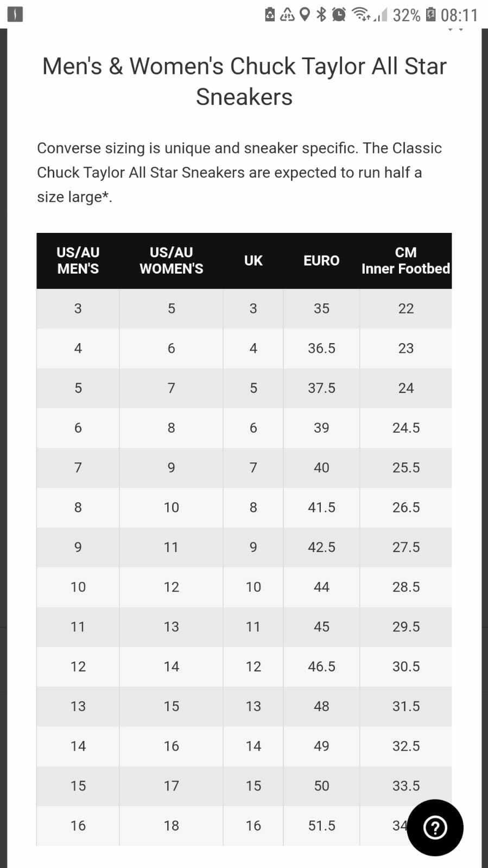Tap the CM Inner Footbed header
Image resolution: width=488 pixels, height=868 pixels.
pos(405,261)
